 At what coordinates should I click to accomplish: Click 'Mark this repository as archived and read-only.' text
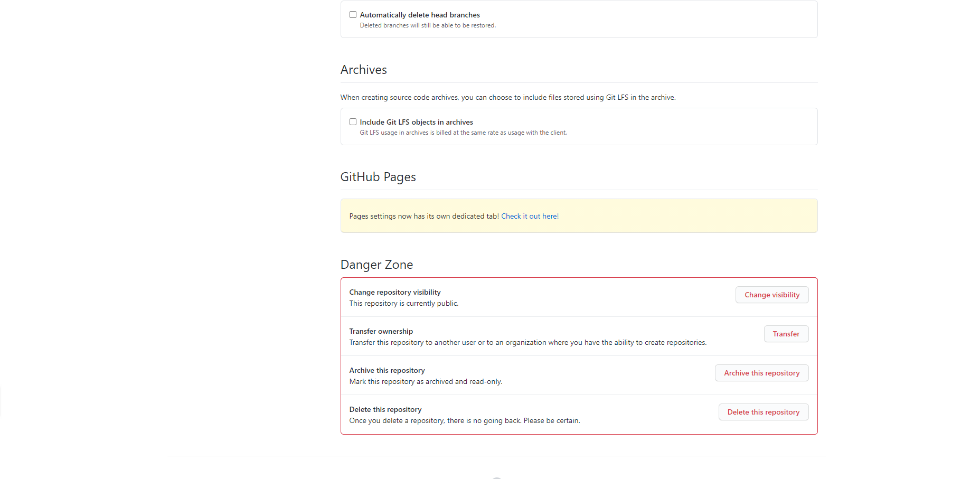coord(426,381)
